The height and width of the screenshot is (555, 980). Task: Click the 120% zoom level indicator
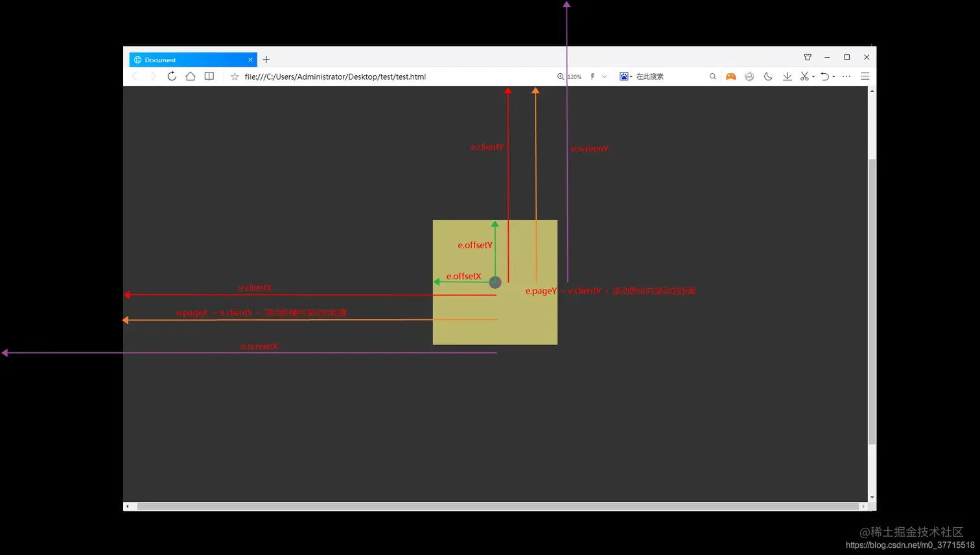(570, 76)
